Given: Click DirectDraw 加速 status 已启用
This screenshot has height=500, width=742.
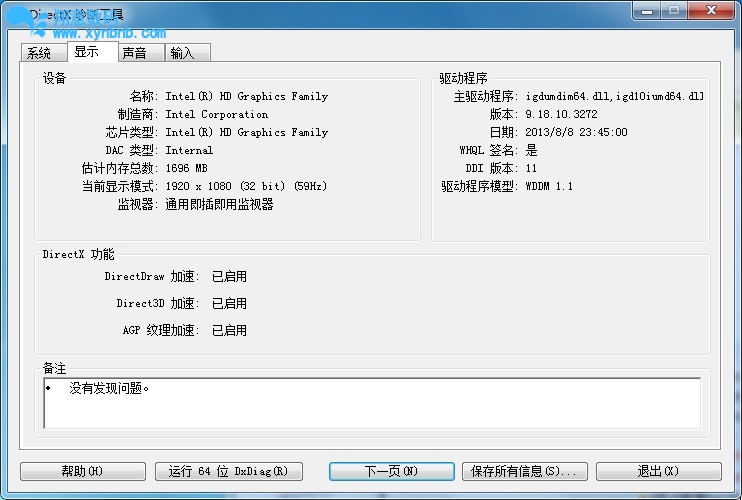Looking at the screenshot, I should pos(229,276).
